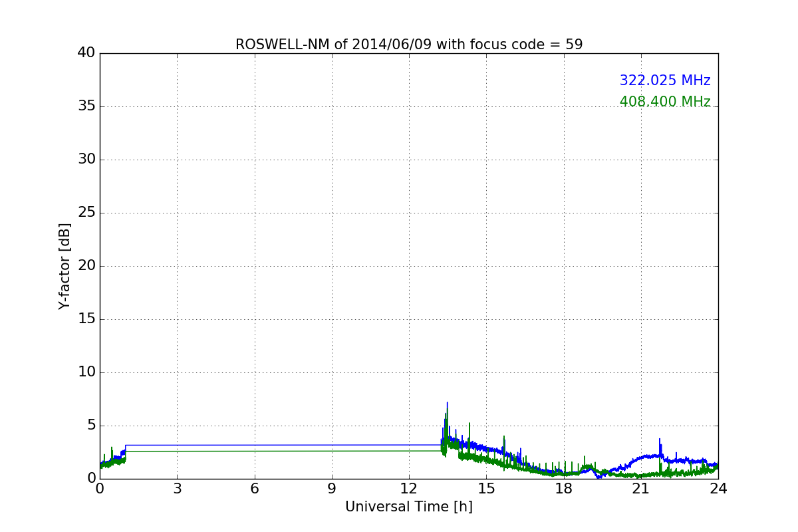
Task: Click the x-axis tick label 9
Action: point(332,489)
